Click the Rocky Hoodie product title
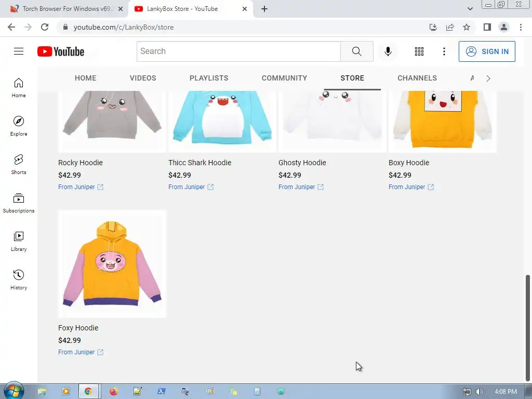 [81, 163]
